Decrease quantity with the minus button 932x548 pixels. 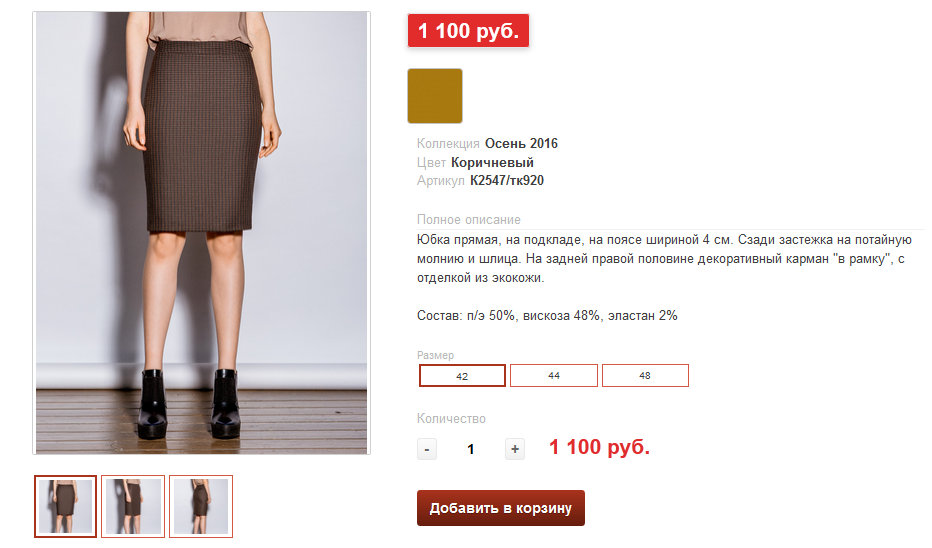(x=427, y=449)
